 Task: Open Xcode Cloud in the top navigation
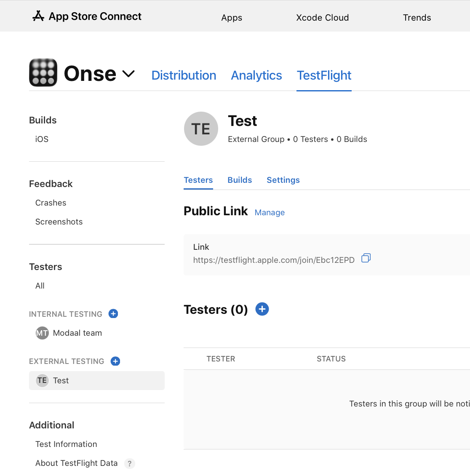pos(322,18)
